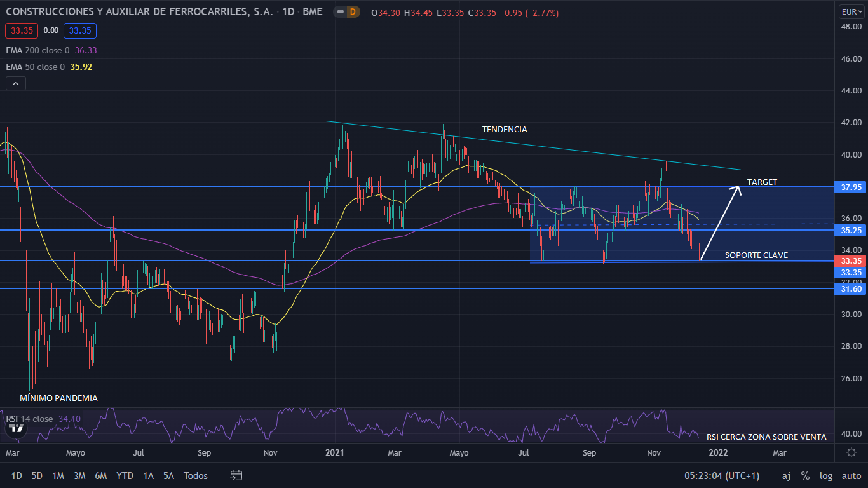
Task: Click the white target arrow drawing
Action: click(719, 222)
